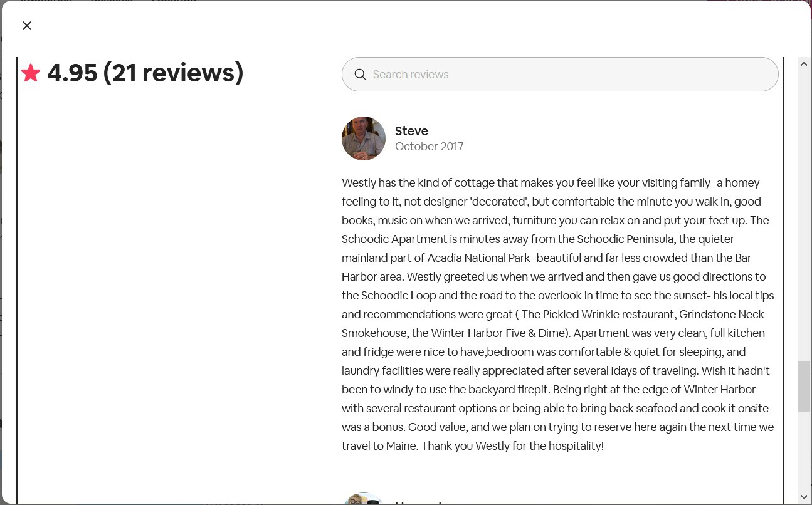Open Steve's profile photo

(x=364, y=138)
